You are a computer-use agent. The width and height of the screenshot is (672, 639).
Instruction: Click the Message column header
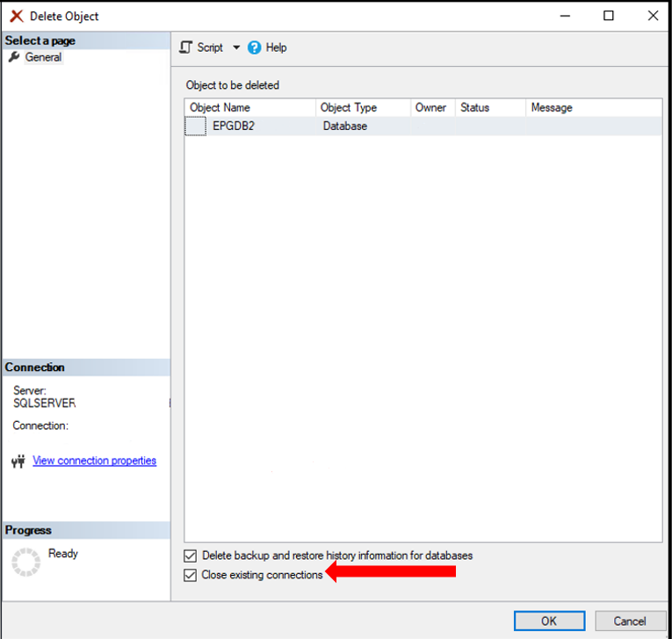tap(594, 107)
